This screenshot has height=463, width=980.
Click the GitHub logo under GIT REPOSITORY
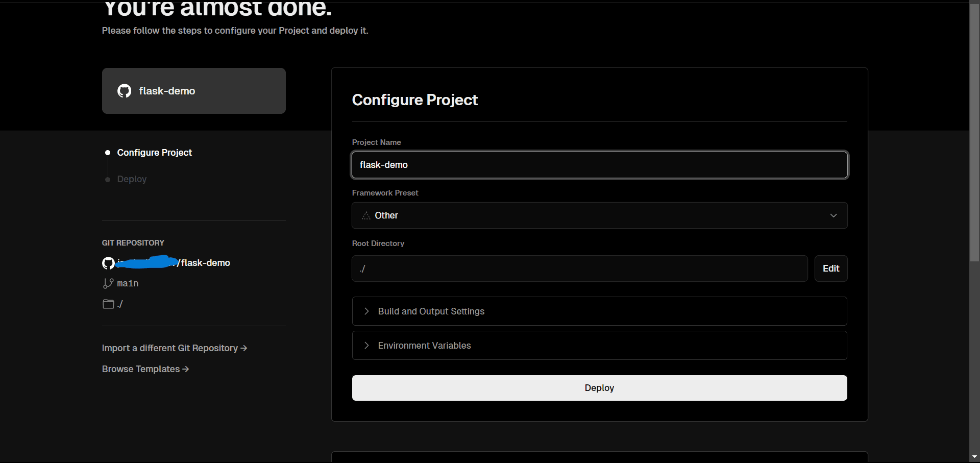[108, 263]
